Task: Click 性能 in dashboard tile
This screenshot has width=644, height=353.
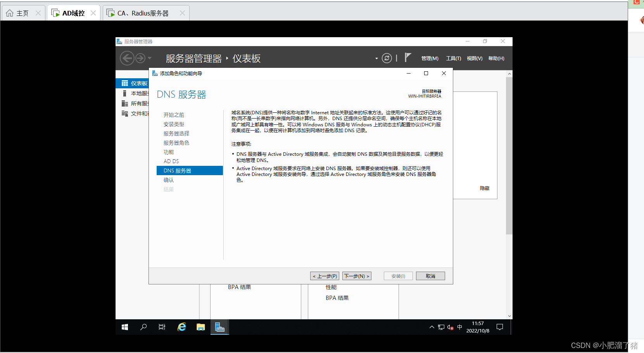Action: [331, 287]
